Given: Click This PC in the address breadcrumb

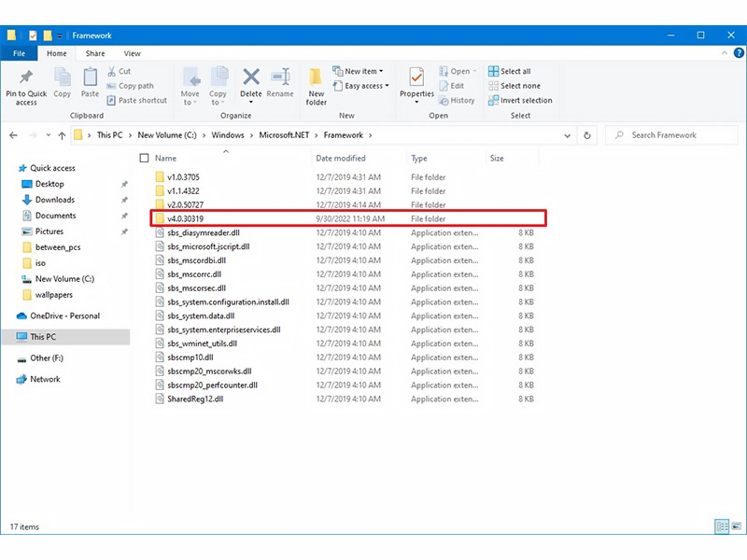Looking at the screenshot, I should (109, 135).
